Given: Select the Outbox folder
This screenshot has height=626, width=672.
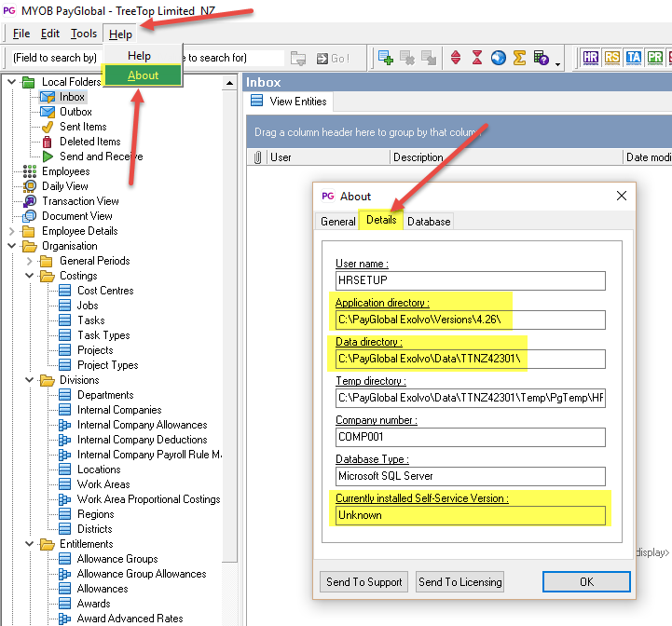Looking at the screenshot, I should click(x=75, y=112).
